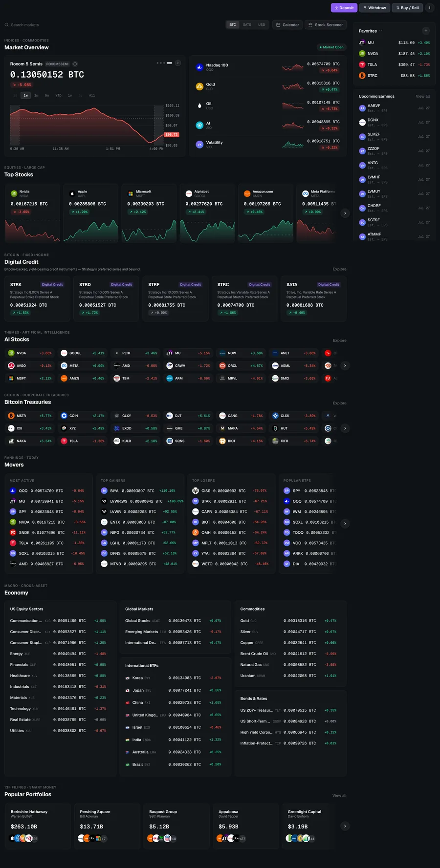This screenshot has height=868, width=440.
Task: Open Explore link for Bitcoin Treasuries
Action: point(340,403)
